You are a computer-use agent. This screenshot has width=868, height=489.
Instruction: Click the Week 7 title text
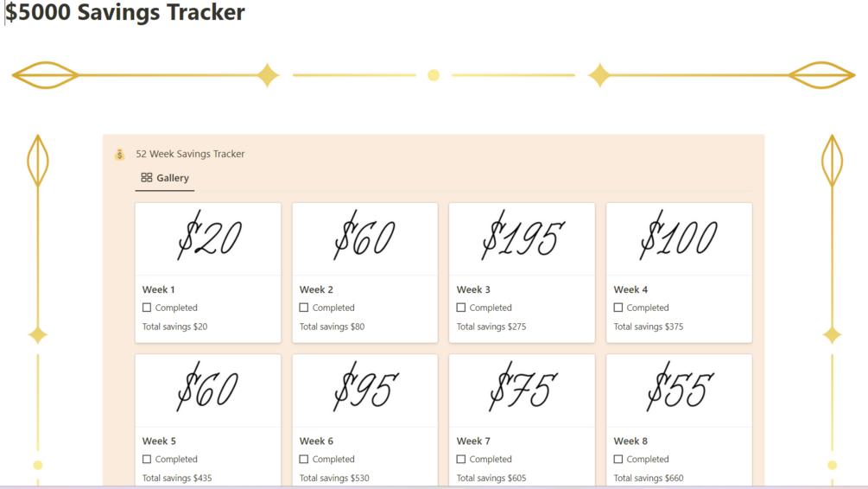[x=473, y=441]
